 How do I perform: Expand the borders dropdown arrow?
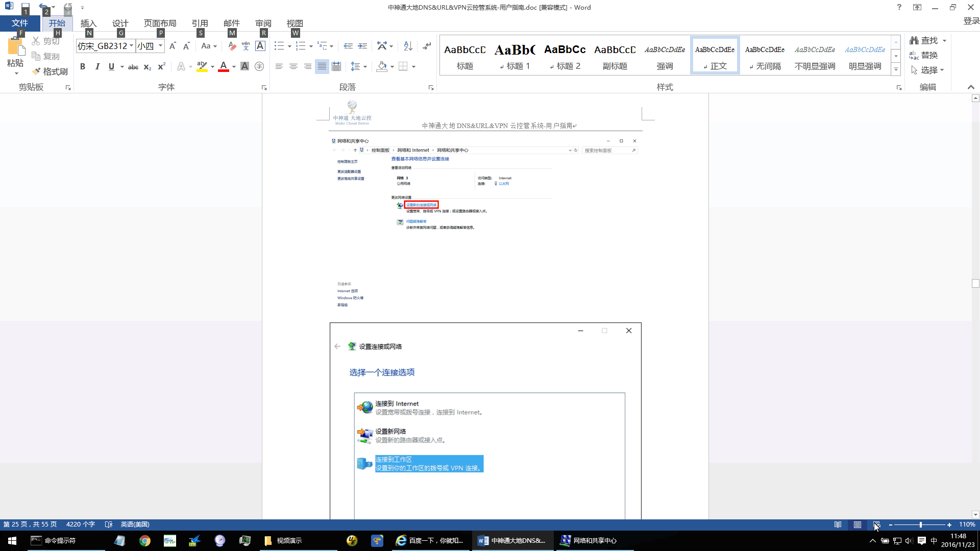point(413,67)
